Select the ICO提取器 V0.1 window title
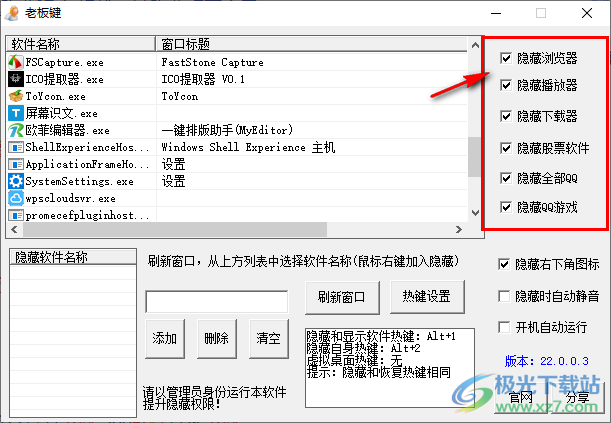The image size is (611, 423). tap(203, 79)
